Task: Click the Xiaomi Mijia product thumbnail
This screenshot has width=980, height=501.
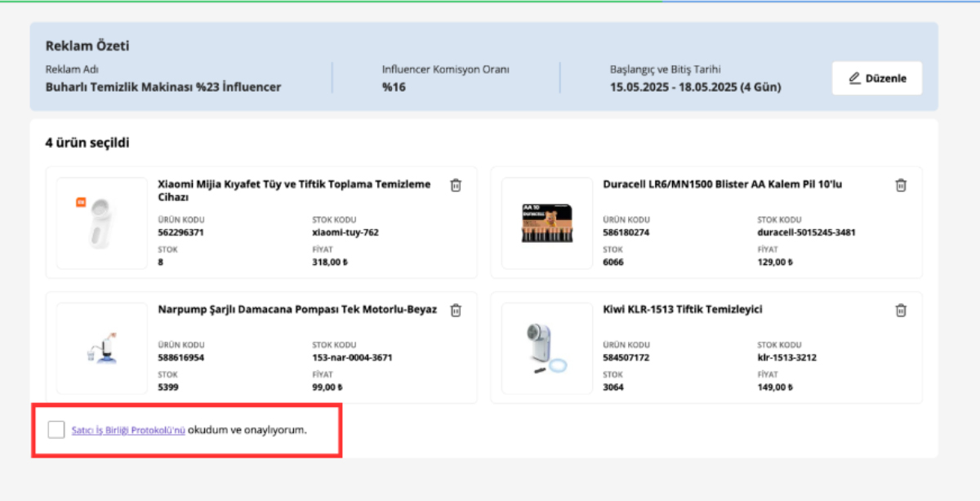Action: click(101, 223)
